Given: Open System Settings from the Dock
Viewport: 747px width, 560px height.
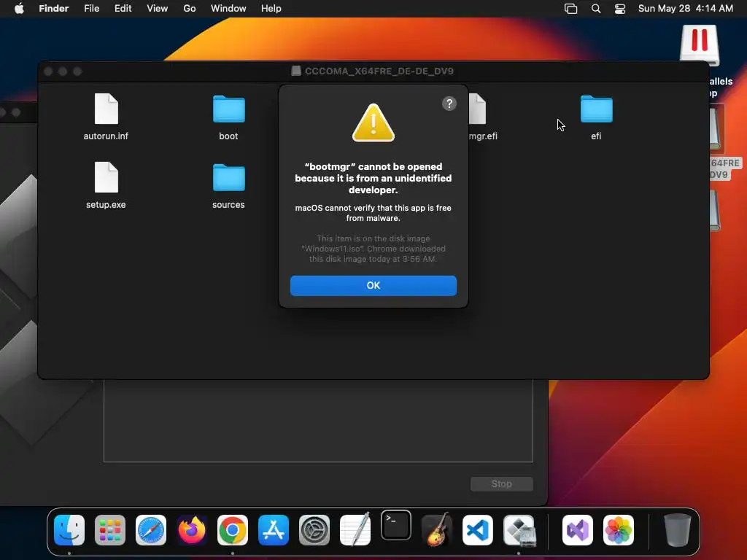Looking at the screenshot, I should [x=314, y=530].
